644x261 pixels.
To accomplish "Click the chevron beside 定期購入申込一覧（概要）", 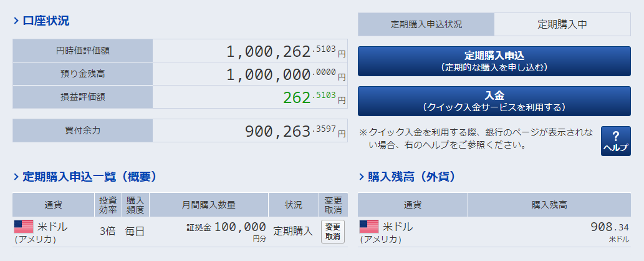I will (x=16, y=177).
